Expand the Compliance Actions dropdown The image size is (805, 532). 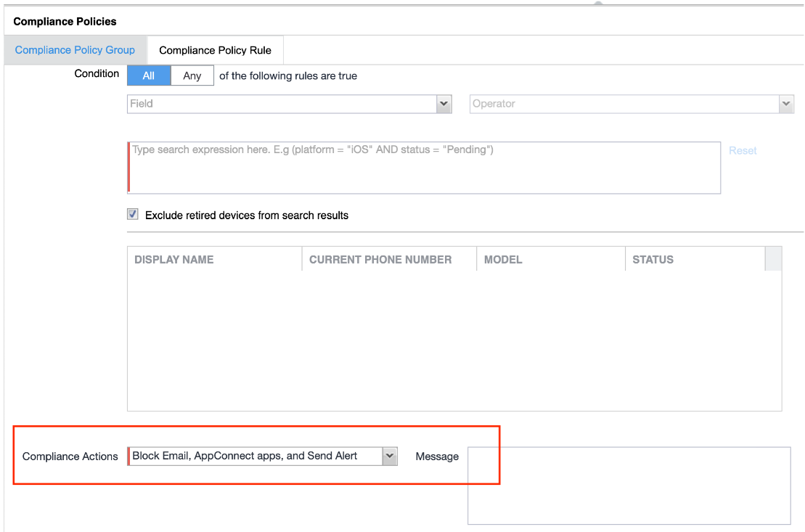pyautogui.click(x=254, y=456)
